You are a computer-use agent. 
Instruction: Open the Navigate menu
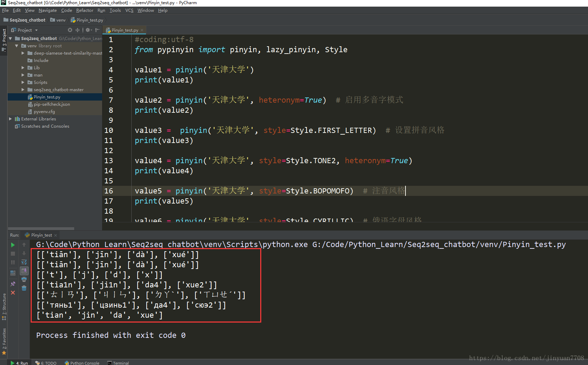coord(48,10)
